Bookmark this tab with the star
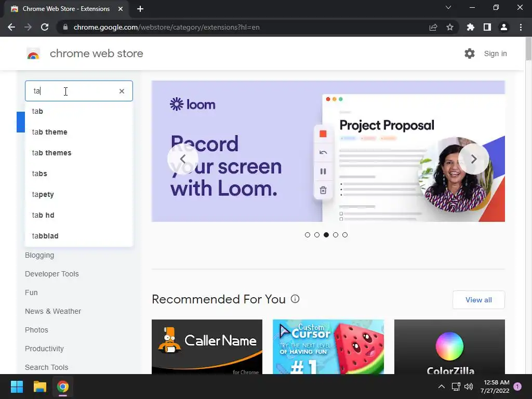This screenshot has height=399, width=532. click(450, 27)
